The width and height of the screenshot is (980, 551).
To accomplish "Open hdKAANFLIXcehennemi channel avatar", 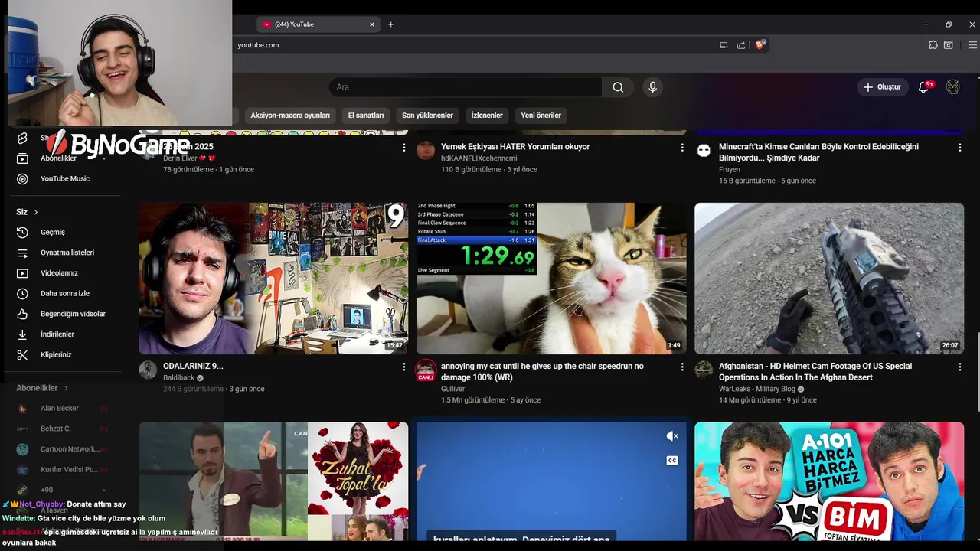I will tap(426, 151).
